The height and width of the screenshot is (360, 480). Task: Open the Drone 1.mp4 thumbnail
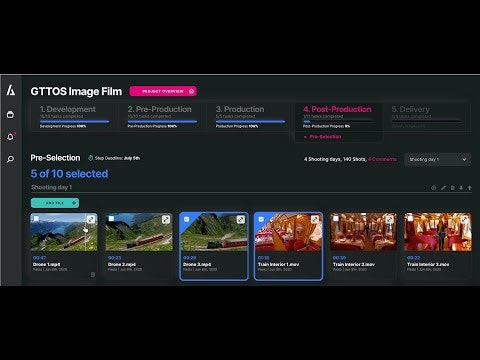click(x=64, y=232)
